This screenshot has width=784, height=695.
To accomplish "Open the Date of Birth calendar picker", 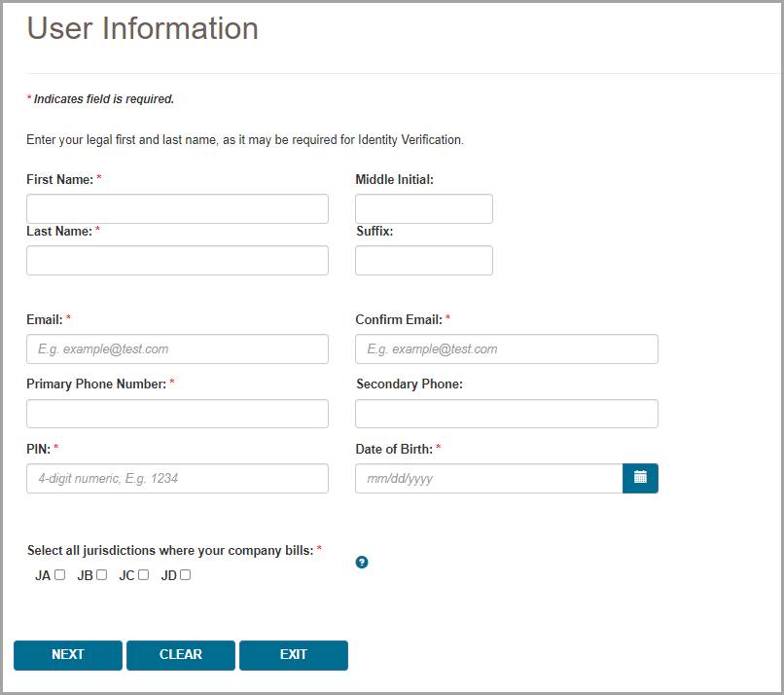I will point(640,478).
